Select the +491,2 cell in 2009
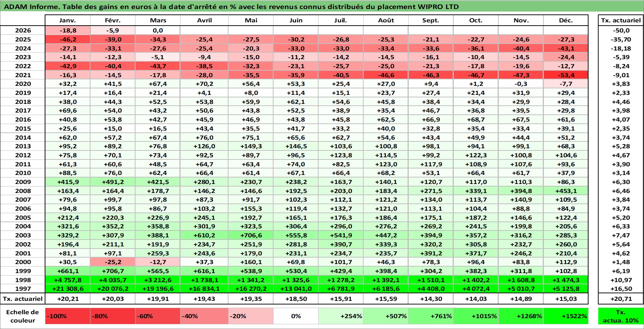The image size is (644, 329). 113,182
